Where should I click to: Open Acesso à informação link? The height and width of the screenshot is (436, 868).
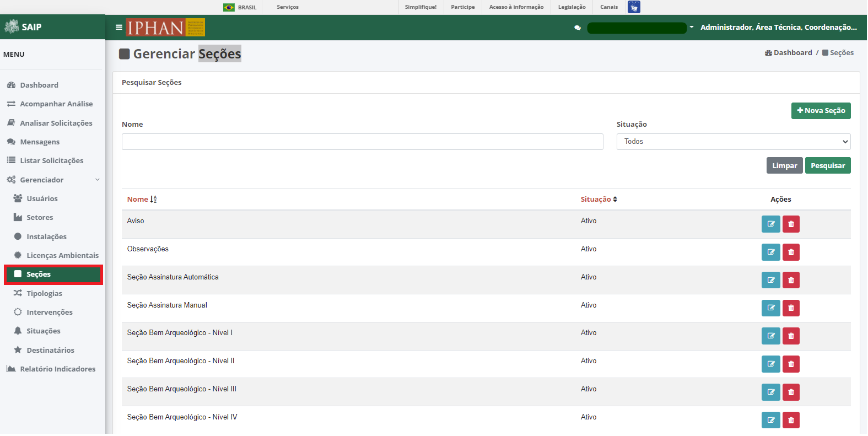[x=516, y=7]
